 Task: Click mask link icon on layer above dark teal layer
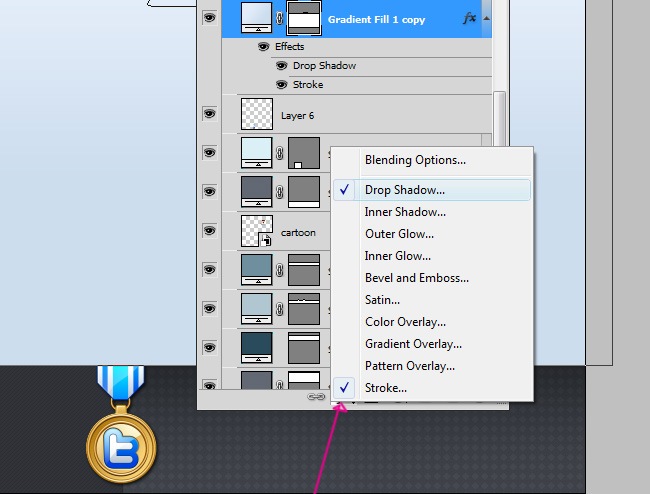point(280,309)
